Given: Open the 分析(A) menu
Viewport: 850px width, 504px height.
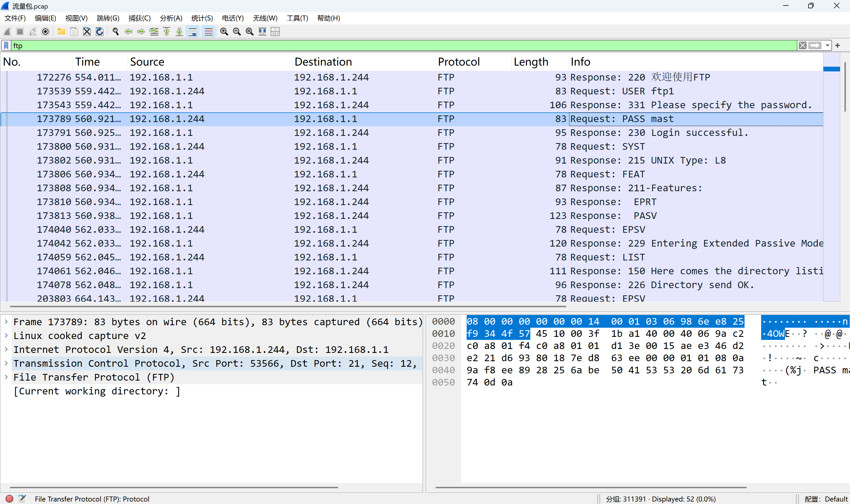Looking at the screenshot, I should click(171, 18).
